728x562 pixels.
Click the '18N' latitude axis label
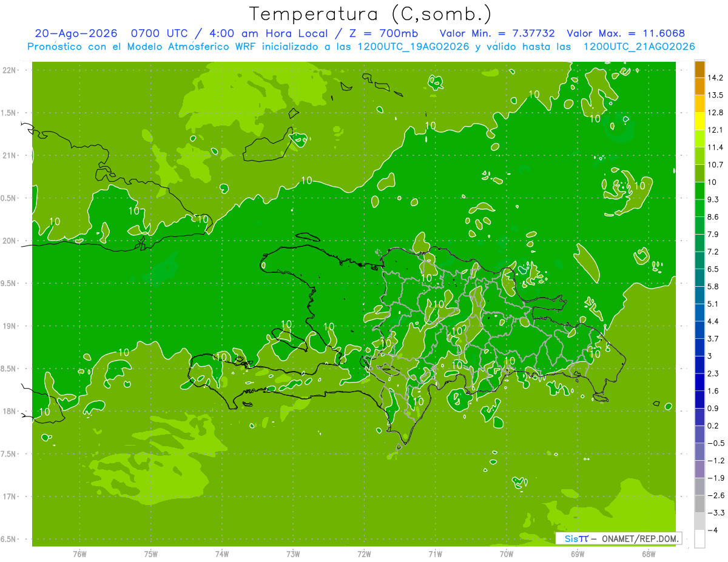click(x=10, y=412)
